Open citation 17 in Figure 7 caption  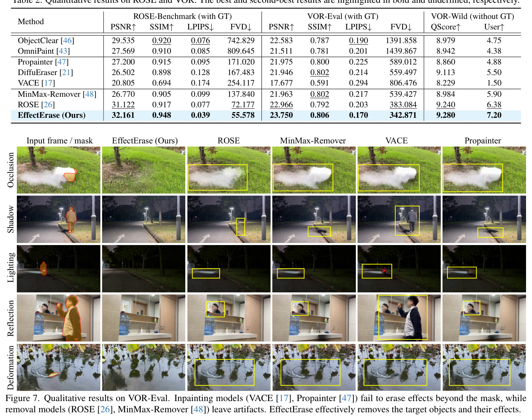coord(284,398)
